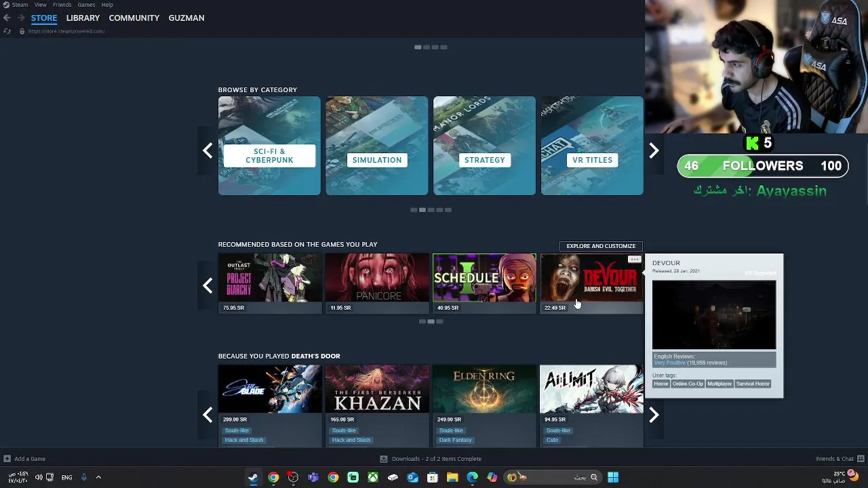Show previous recommended games
Screen dimensions: 868x488
pyautogui.click(x=208, y=285)
